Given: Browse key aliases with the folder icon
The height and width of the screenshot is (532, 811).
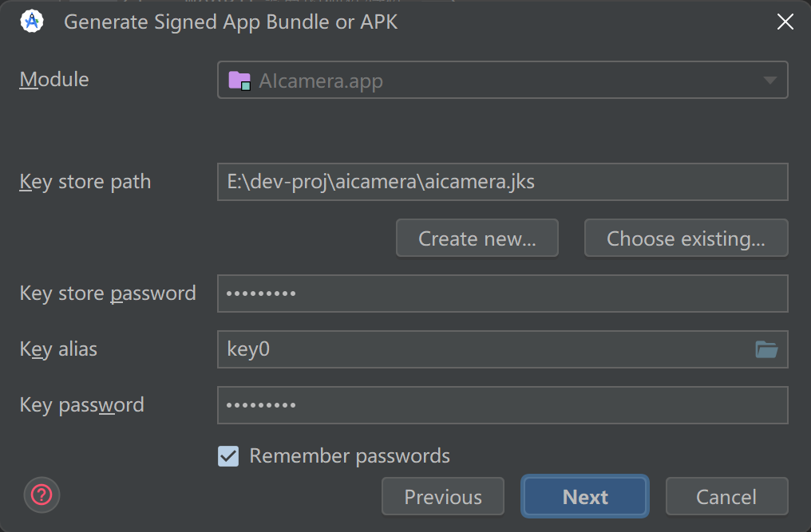Looking at the screenshot, I should tap(766, 349).
